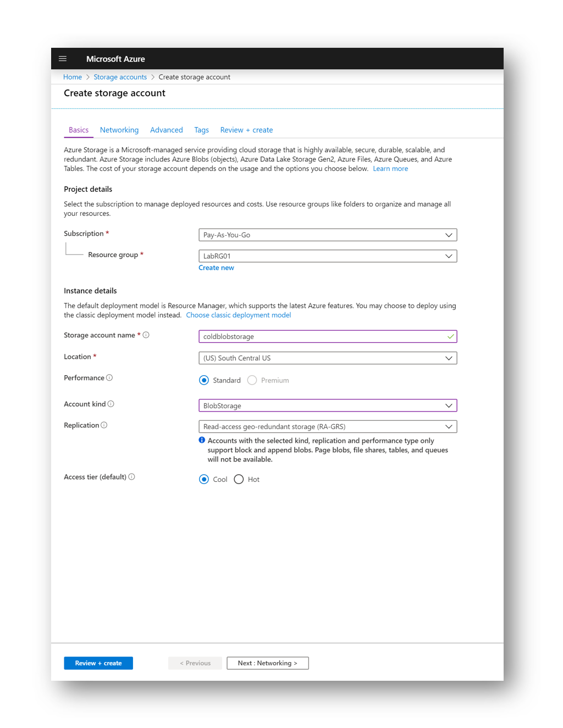Open the Subscription dropdown

328,235
